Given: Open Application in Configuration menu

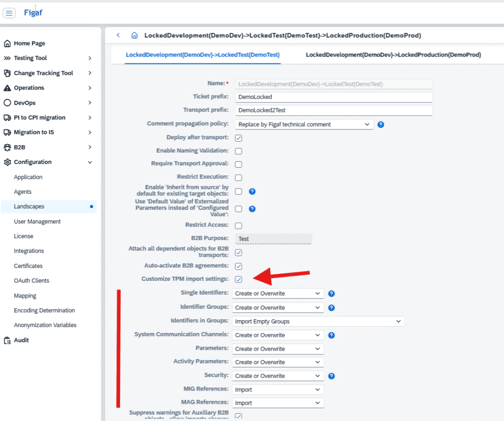Looking at the screenshot, I should pos(28,177).
